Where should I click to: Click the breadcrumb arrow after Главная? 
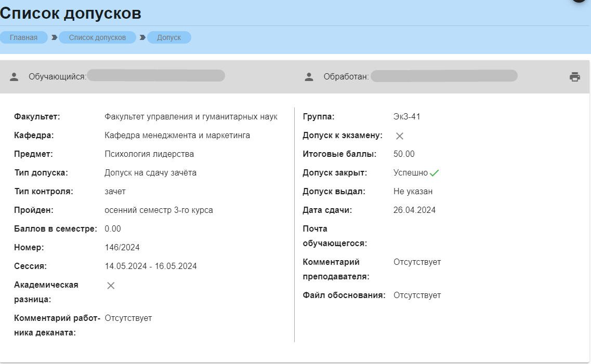[x=54, y=37]
